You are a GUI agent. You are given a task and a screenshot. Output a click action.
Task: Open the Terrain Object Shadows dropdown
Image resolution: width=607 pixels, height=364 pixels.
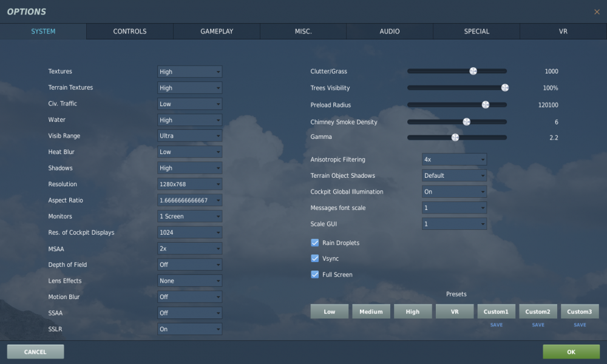(454, 175)
